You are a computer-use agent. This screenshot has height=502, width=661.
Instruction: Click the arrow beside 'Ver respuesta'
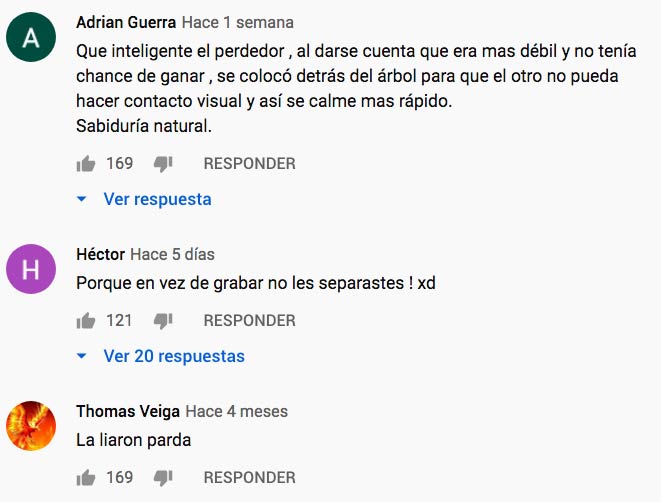(82, 199)
